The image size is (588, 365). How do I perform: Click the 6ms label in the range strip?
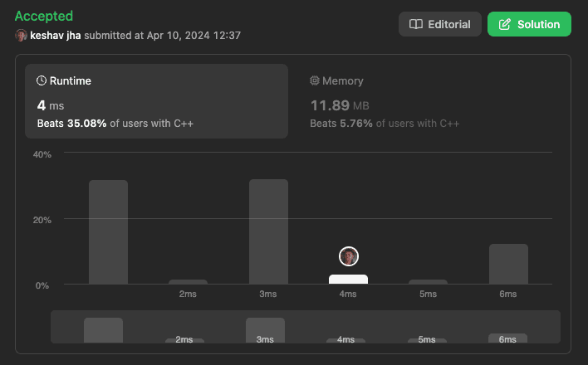pyautogui.click(x=507, y=339)
